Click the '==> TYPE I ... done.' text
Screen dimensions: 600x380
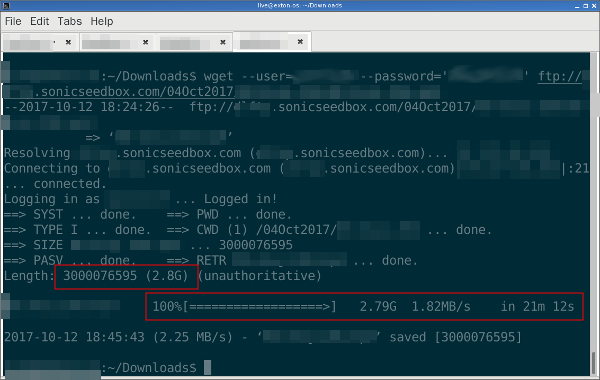tap(77, 230)
